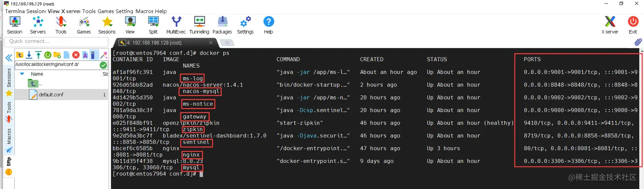Open the Terminal menu

pos(15,11)
